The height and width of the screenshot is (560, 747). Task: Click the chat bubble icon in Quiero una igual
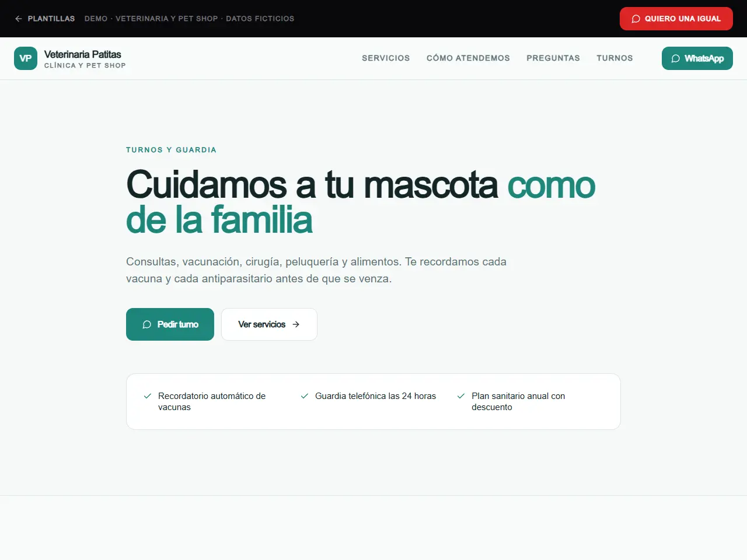tap(636, 19)
